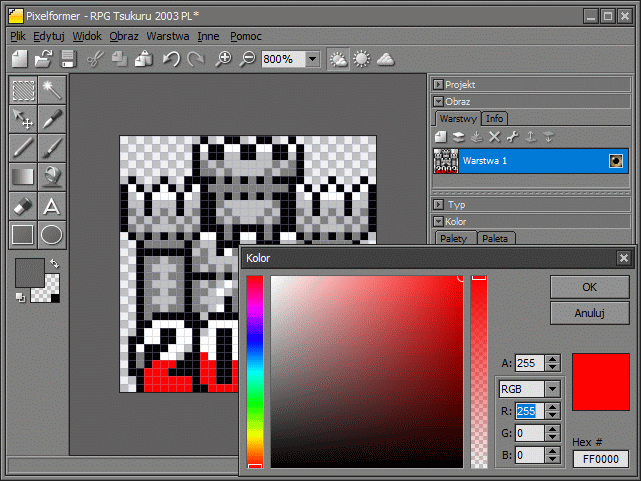Viewport: 641px width, 481px height.
Task: Select the Warstwa 1 layer row
Action: click(531, 161)
